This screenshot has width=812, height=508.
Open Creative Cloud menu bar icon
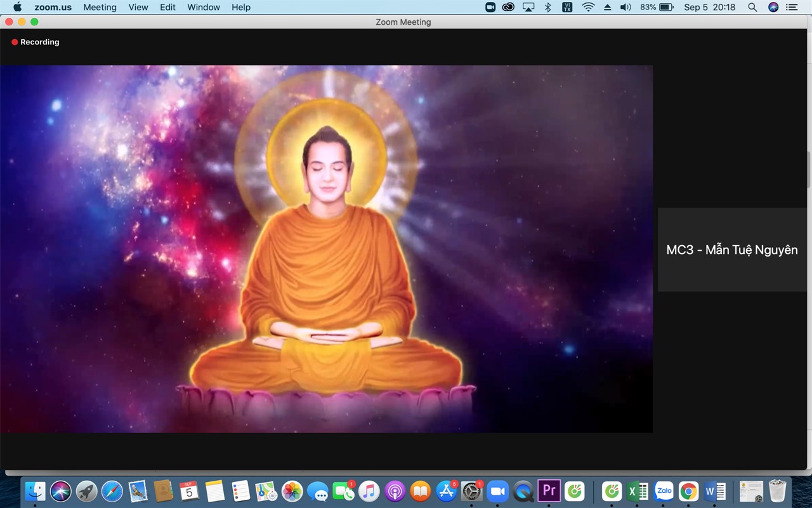[508, 7]
